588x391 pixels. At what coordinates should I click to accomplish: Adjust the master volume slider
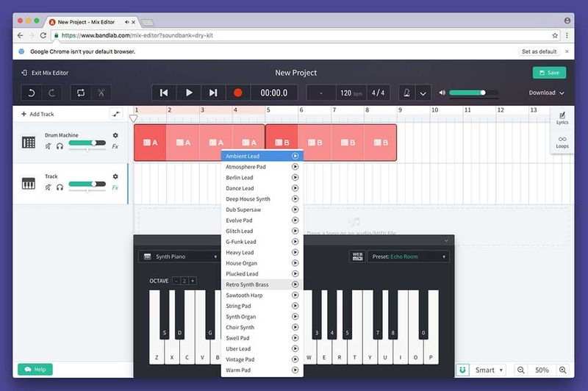pyautogui.click(x=473, y=93)
